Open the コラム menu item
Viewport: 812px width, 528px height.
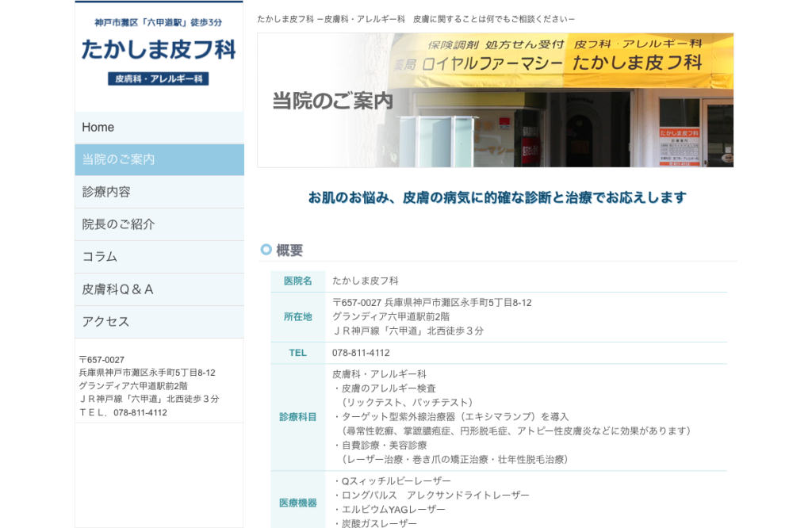[159, 258]
